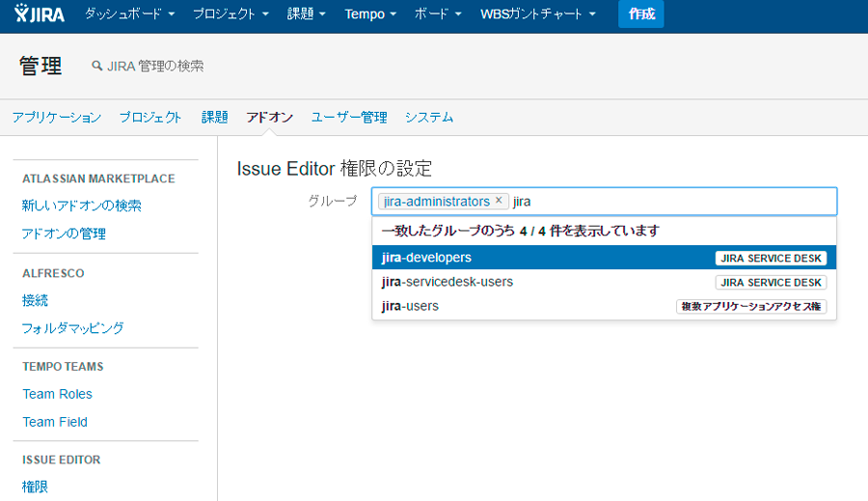Open Team Field link
868x501 pixels.
click(55, 422)
